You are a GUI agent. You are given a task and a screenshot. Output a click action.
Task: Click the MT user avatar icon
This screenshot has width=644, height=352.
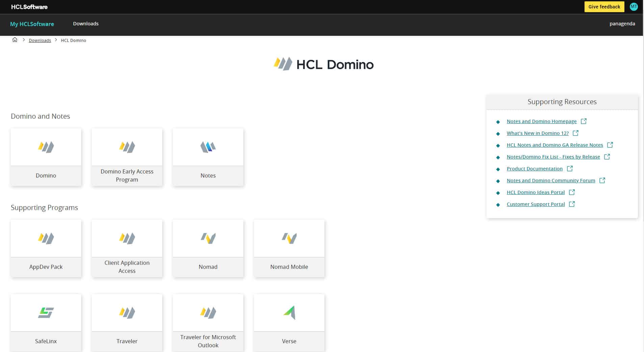(634, 7)
